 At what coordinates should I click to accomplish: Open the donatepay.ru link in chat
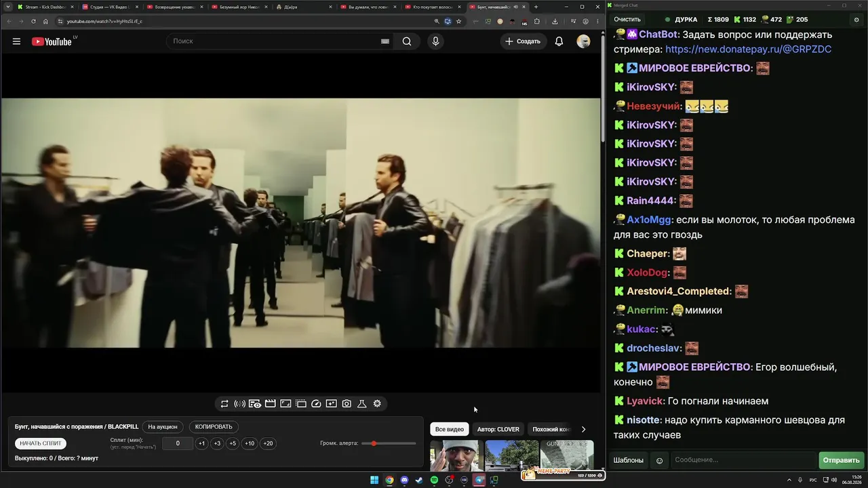click(748, 49)
